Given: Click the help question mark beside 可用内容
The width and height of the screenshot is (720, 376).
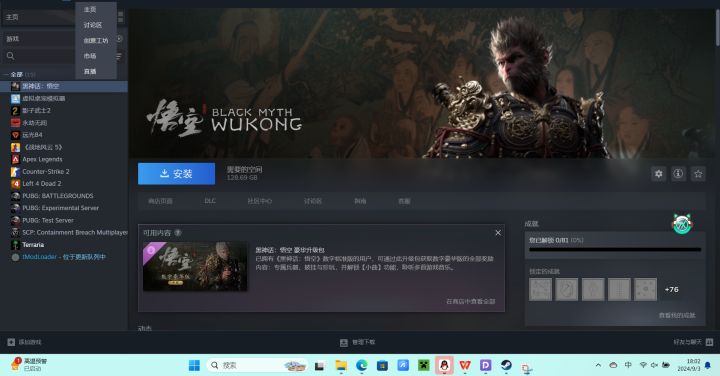Looking at the screenshot, I should [x=178, y=233].
